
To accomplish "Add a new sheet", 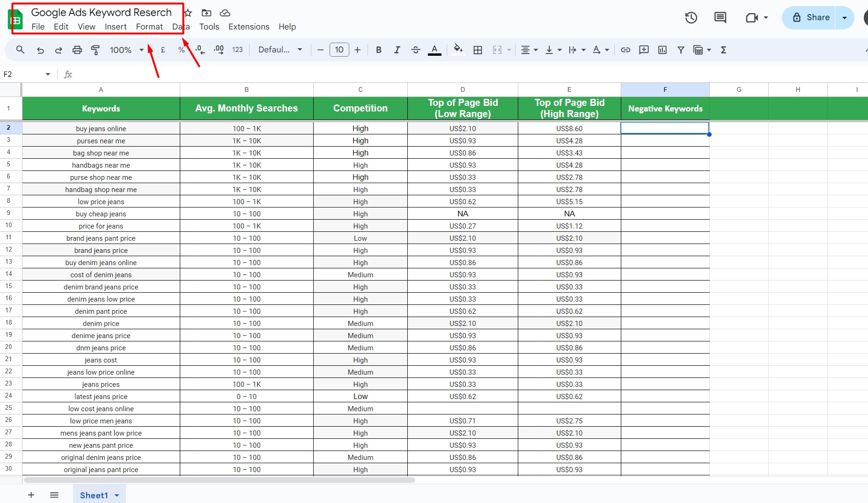I will (31, 495).
